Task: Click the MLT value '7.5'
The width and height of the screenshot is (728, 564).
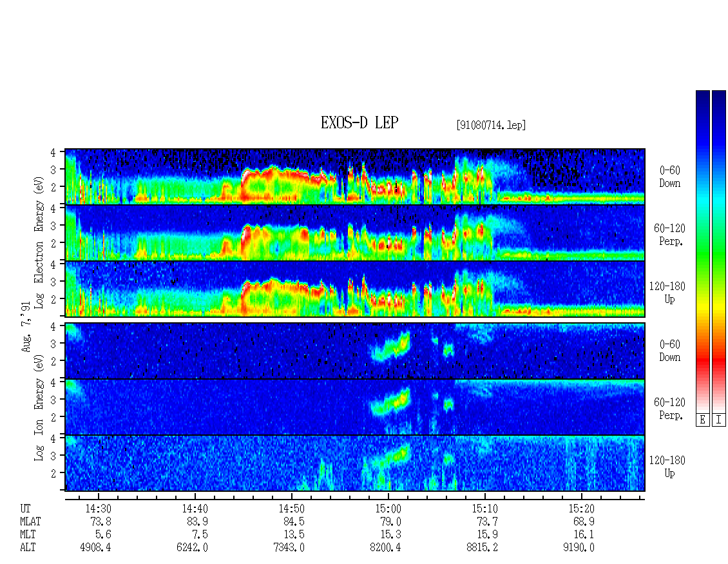Action: [200, 535]
